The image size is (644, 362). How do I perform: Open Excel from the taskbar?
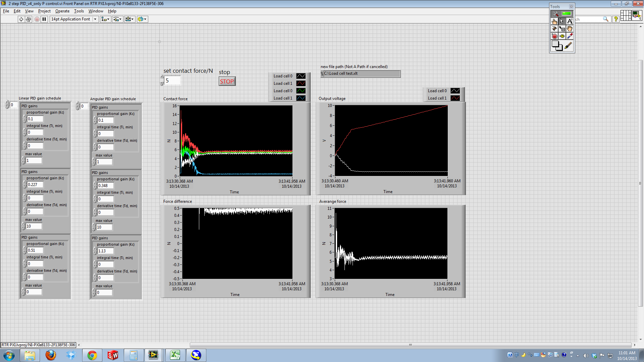175,355
